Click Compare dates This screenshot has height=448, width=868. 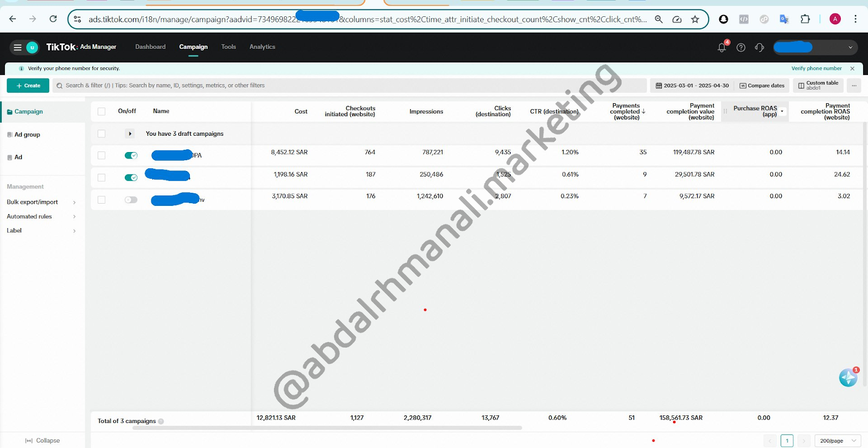pos(762,85)
